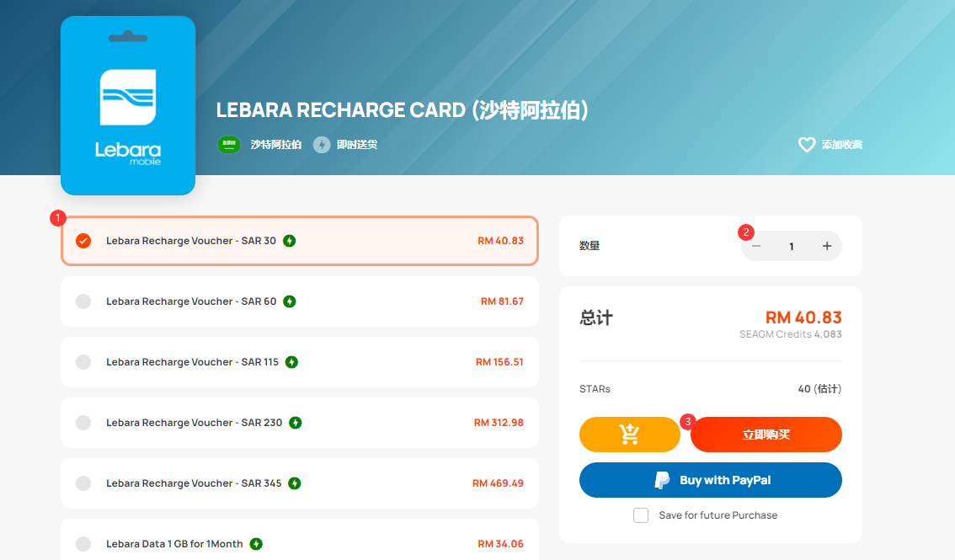Viewport: 955px width, 560px height.
Task: Click the LEBARA RECHARGE CARD page title
Action: [402, 110]
